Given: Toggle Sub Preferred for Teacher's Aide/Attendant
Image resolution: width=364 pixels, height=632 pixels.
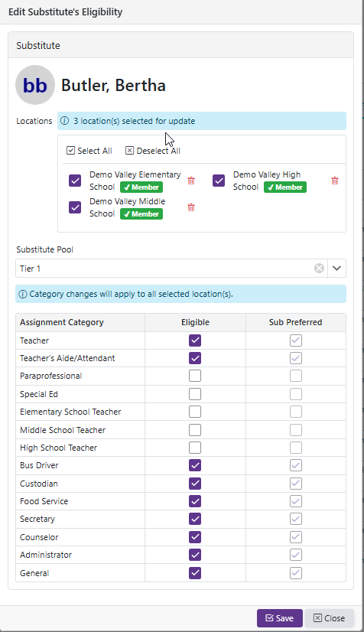Looking at the screenshot, I should [295, 358].
